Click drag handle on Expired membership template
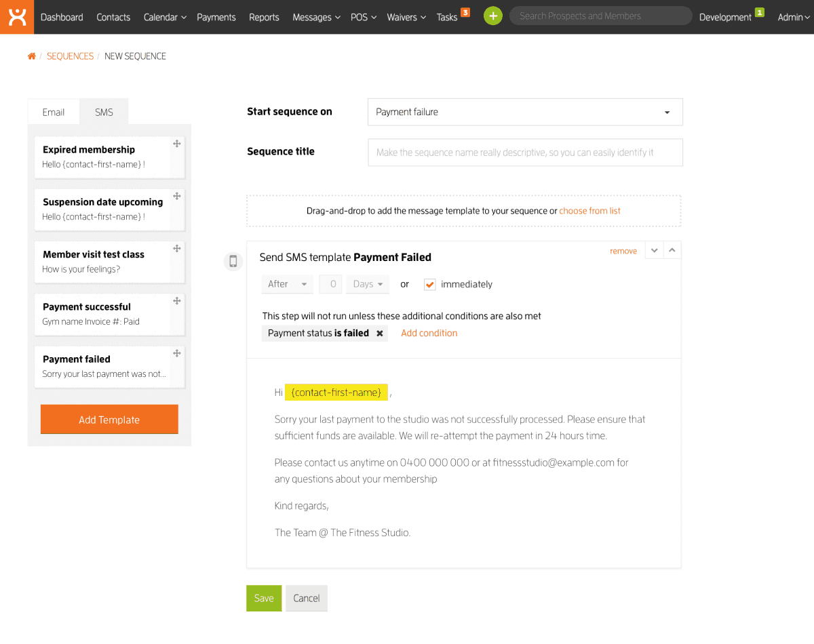The height and width of the screenshot is (644, 814). click(x=177, y=144)
